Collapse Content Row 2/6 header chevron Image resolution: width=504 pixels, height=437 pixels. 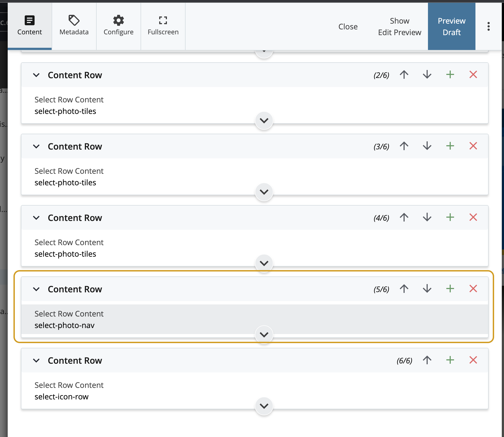point(36,75)
